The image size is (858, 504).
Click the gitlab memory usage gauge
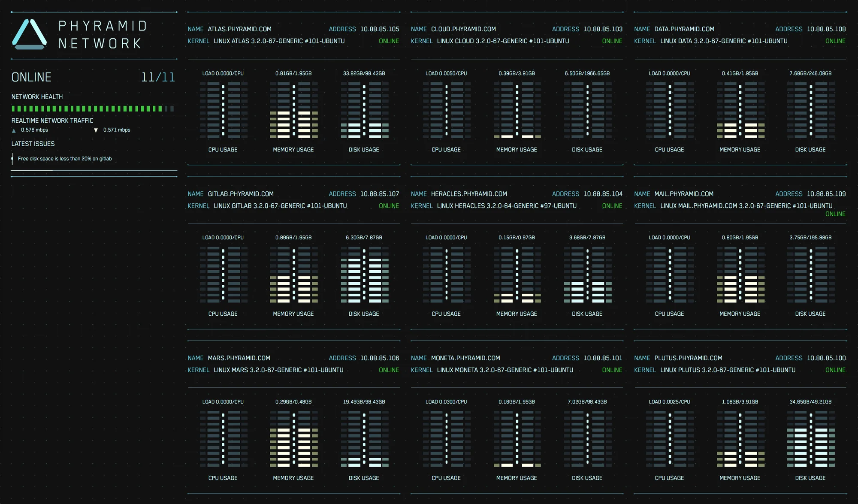[x=294, y=275]
